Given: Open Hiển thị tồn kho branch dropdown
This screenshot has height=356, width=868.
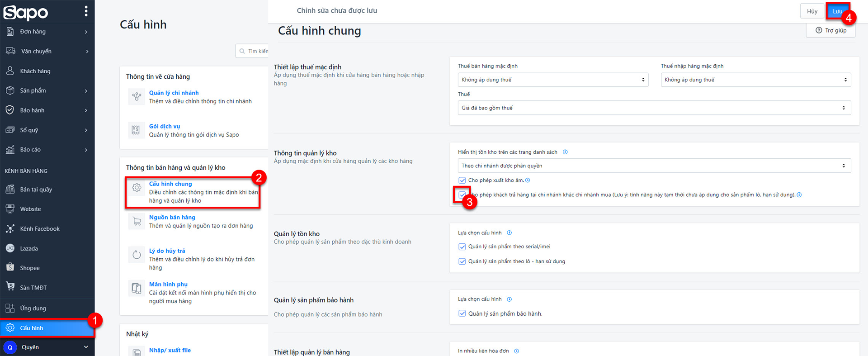Looking at the screenshot, I should pyautogui.click(x=654, y=166).
